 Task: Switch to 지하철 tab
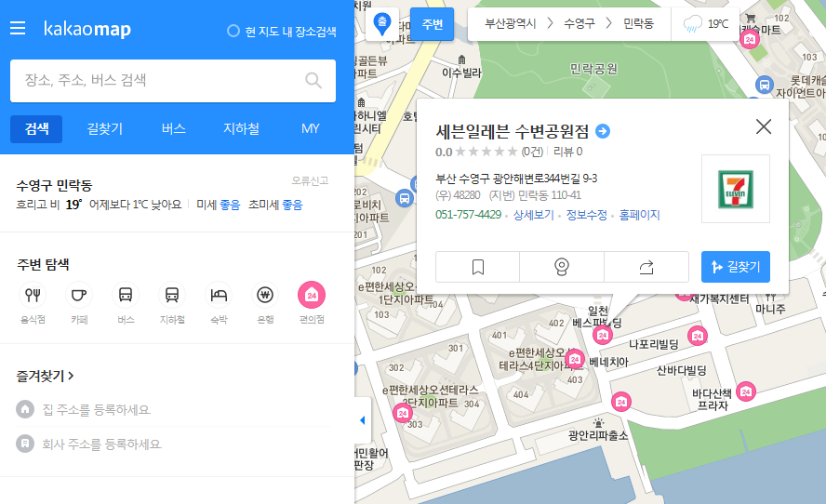(241, 129)
